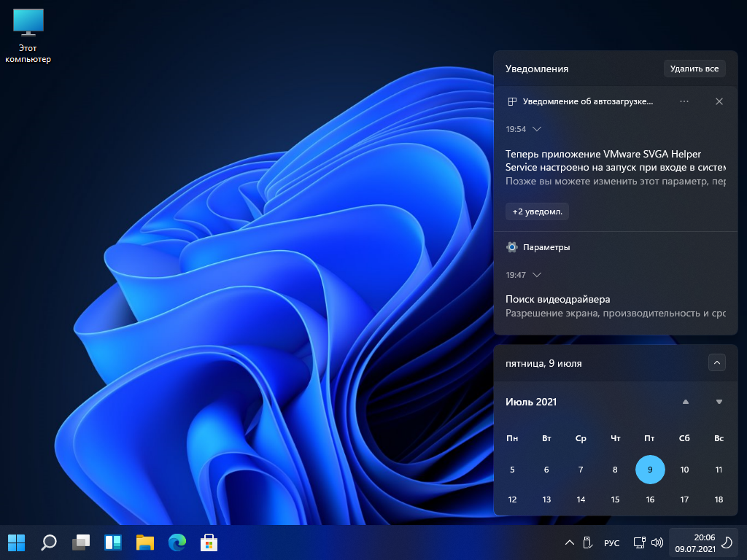Show hidden tray icons chevron

tap(570, 543)
